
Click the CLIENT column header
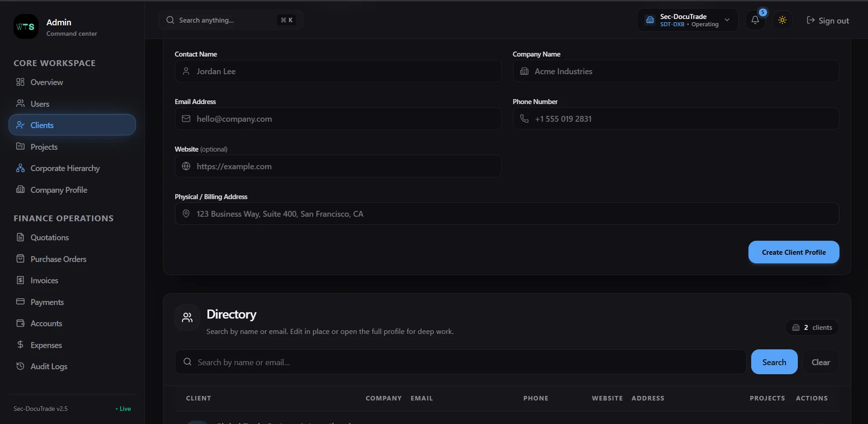198,398
